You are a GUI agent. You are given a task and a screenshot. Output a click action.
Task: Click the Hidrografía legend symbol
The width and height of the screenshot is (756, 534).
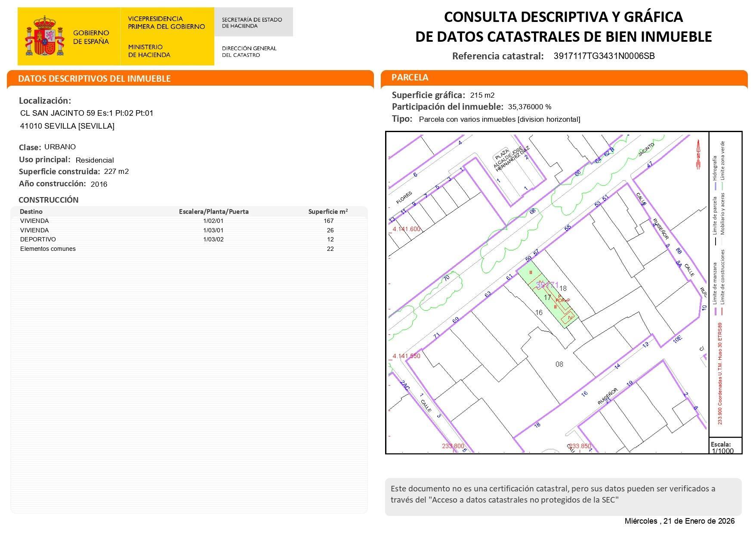(715, 186)
